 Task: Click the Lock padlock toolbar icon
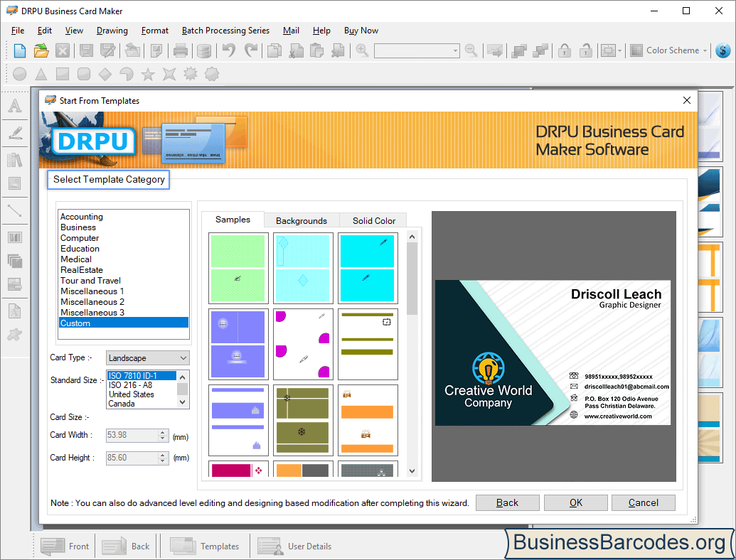(x=564, y=50)
